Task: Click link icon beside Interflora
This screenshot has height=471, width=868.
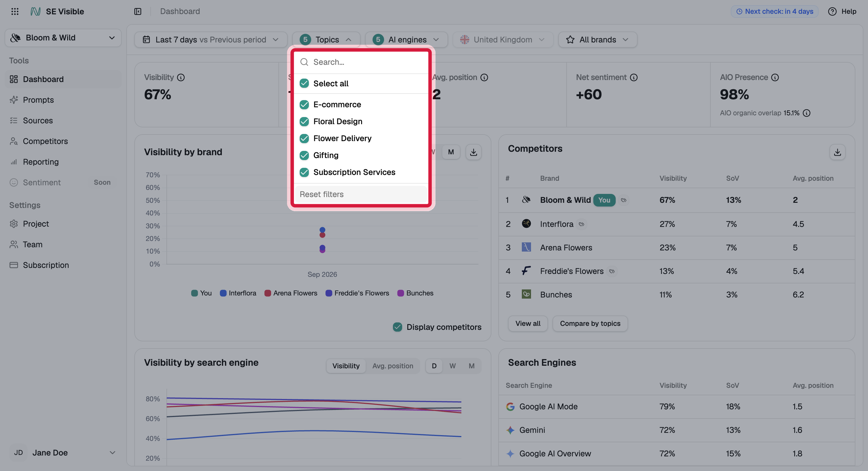Action: (x=581, y=224)
